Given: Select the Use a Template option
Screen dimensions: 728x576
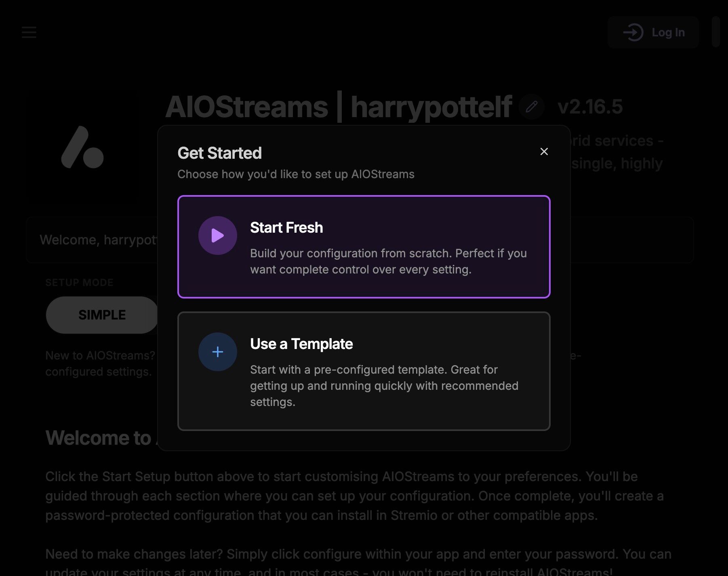Looking at the screenshot, I should 364,371.
